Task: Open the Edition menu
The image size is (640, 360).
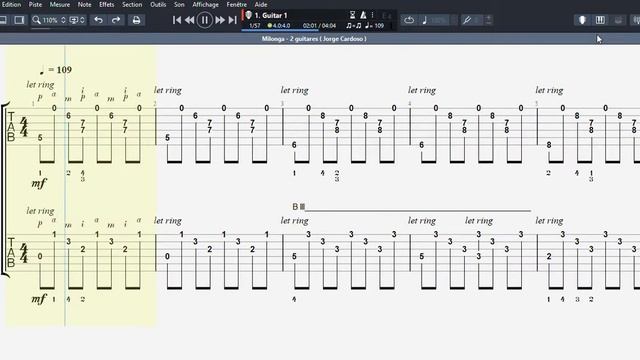Action: [x=11, y=4]
